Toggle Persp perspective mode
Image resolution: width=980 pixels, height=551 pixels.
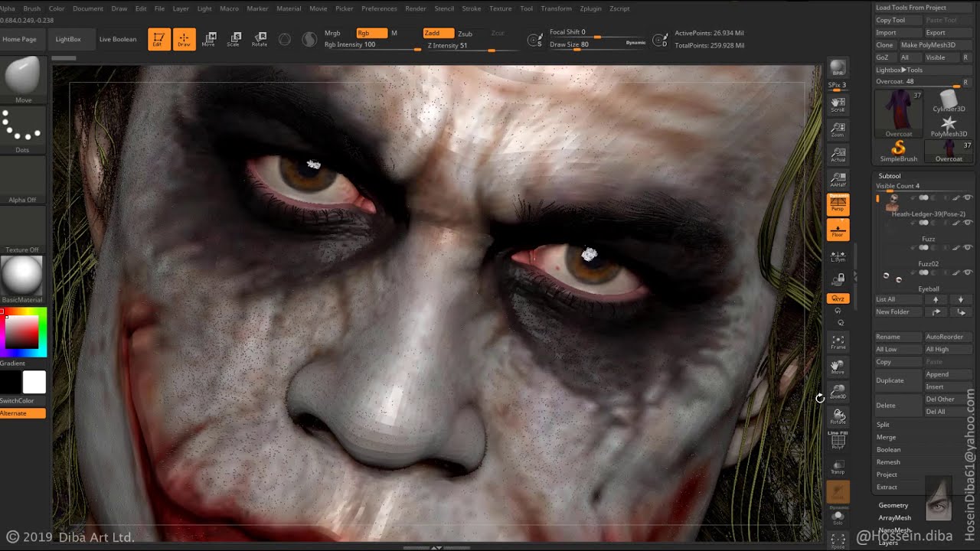(838, 204)
